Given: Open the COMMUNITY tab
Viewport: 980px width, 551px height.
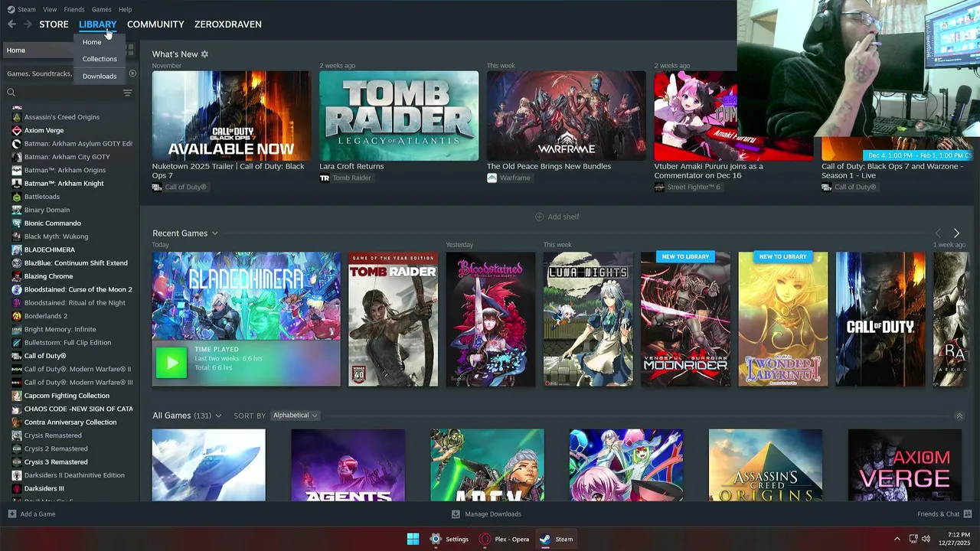Looking at the screenshot, I should (x=155, y=24).
